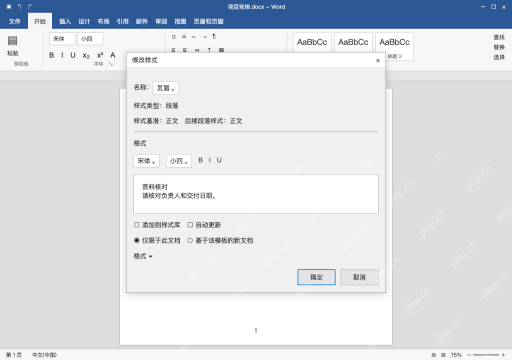The height and width of the screenshot is (360, 512).
Task: Toggle the paragraph marks (¶) icon
Action: [x=214, y=36]
